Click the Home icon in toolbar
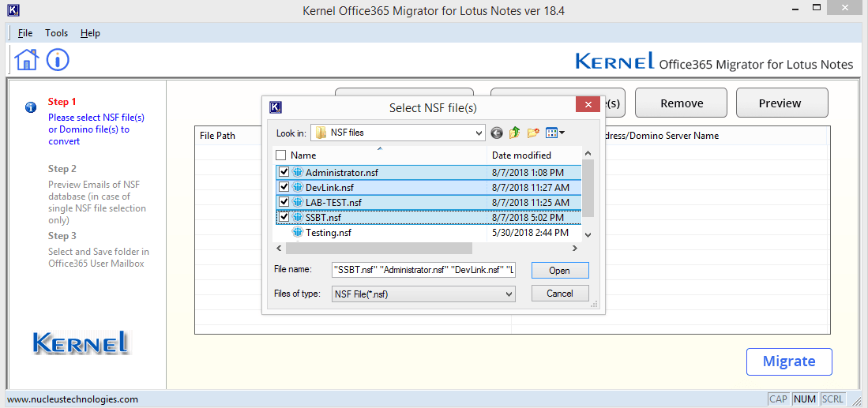868x408 pixels. click(27, 59)
